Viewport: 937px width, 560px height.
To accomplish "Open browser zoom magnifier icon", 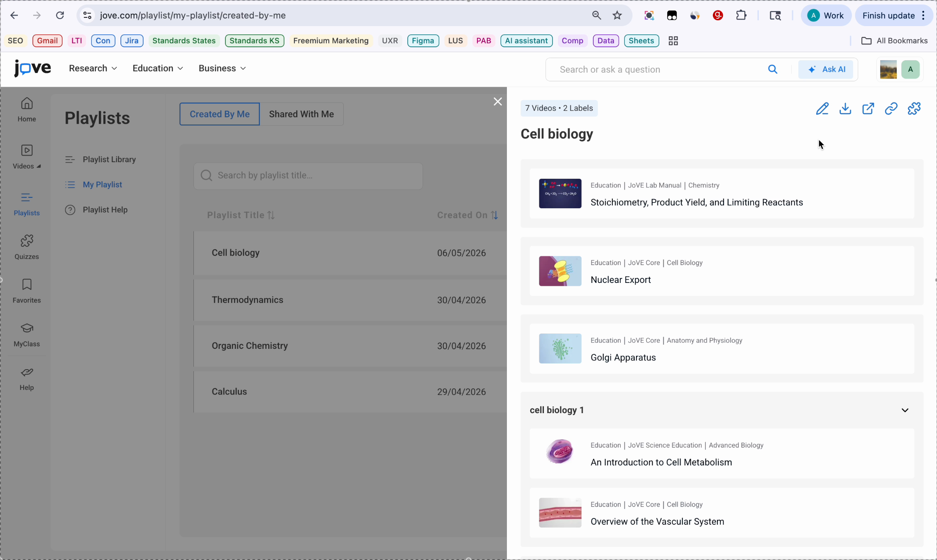I will click(597, 15).
